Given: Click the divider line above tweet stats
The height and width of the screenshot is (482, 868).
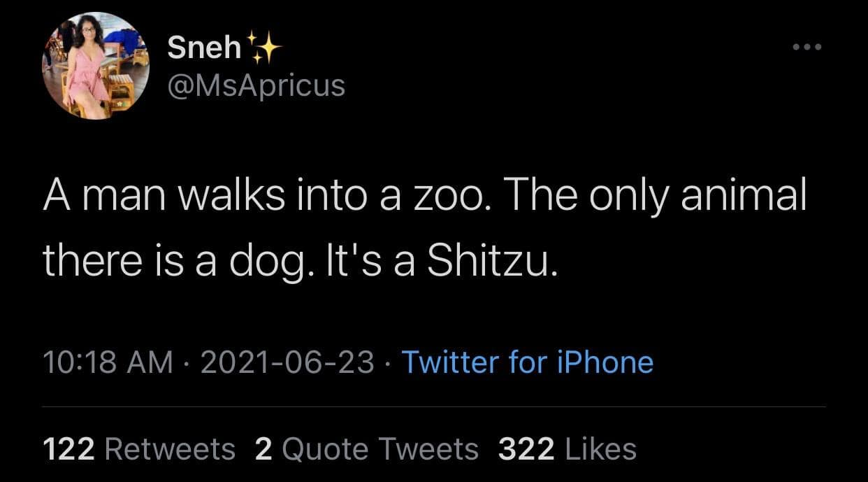Looking at the screenshot, I should tap(434, 406).
